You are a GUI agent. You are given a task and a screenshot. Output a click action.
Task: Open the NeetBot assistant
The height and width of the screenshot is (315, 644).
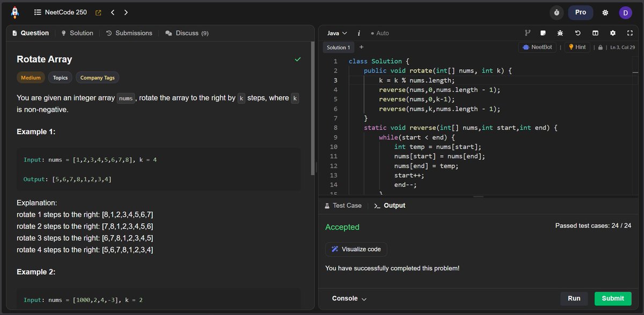537,47
